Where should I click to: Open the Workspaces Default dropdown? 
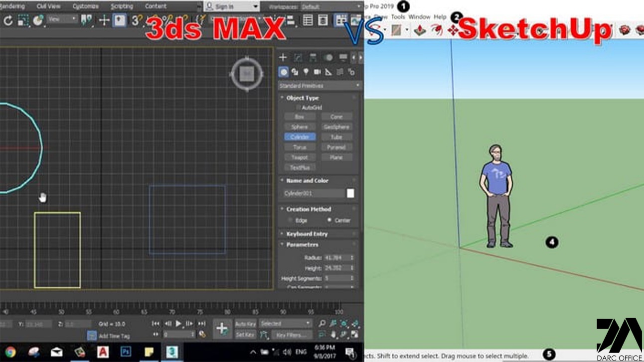coord(331,6)
